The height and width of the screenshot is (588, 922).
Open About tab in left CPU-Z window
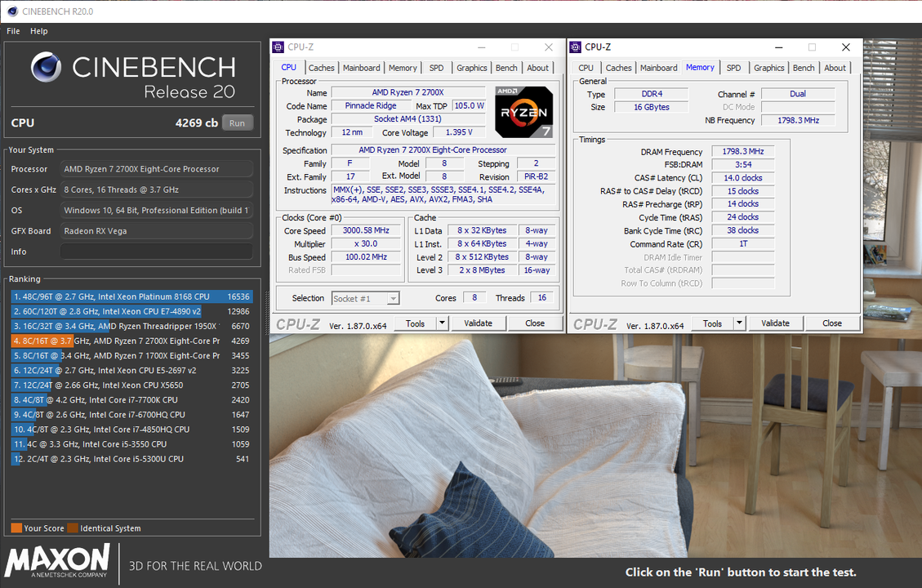[x=537, y=68]
